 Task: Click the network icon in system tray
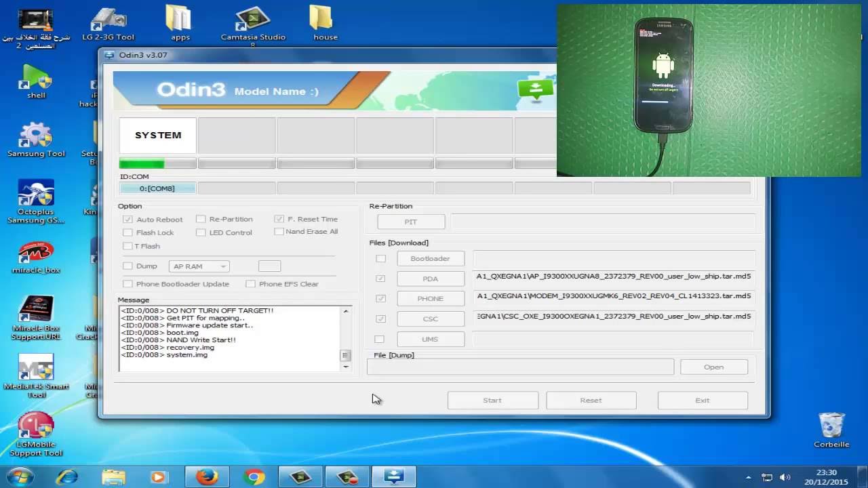click(x=767, y=477)
